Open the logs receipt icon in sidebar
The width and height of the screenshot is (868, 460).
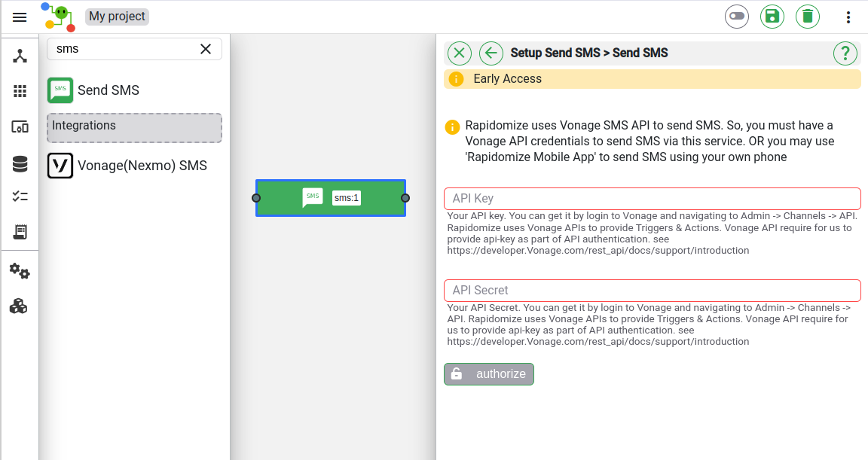pos(20,232)
